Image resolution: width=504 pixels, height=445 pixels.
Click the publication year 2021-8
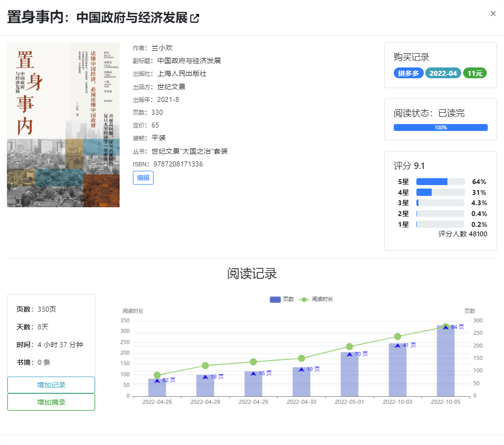pos(168,99)
